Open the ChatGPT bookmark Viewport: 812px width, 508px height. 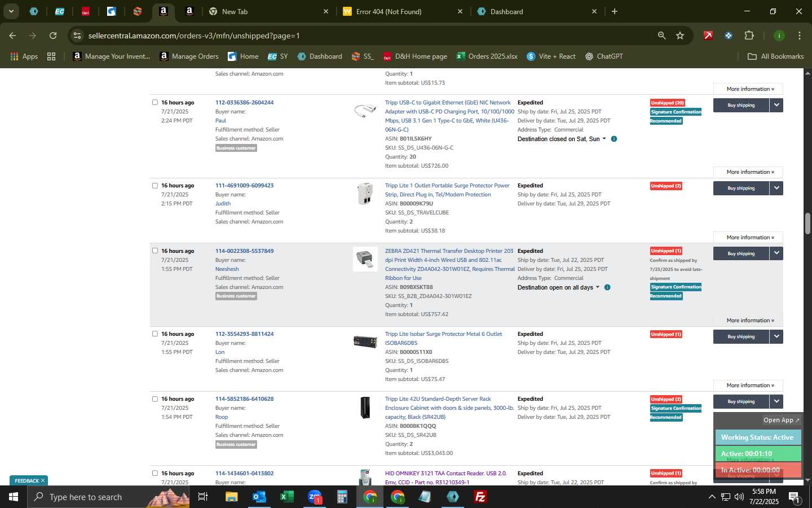604,56
